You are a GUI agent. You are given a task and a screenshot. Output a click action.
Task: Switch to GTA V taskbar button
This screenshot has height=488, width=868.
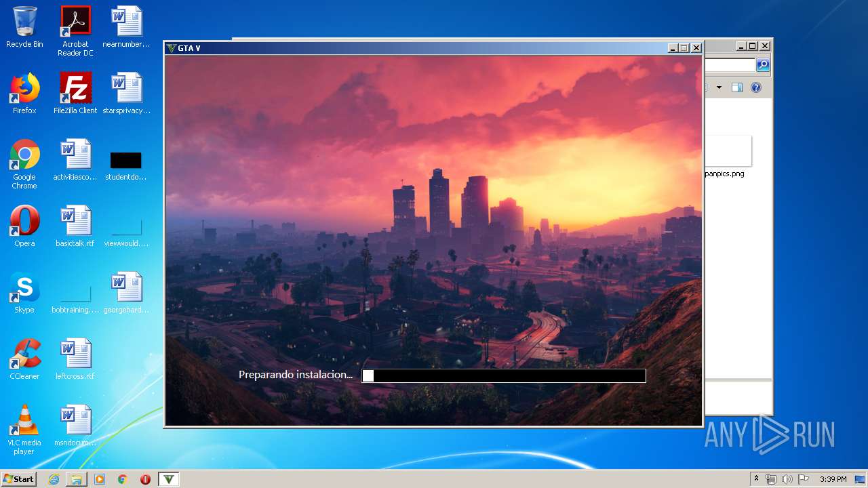click(169, 479)
